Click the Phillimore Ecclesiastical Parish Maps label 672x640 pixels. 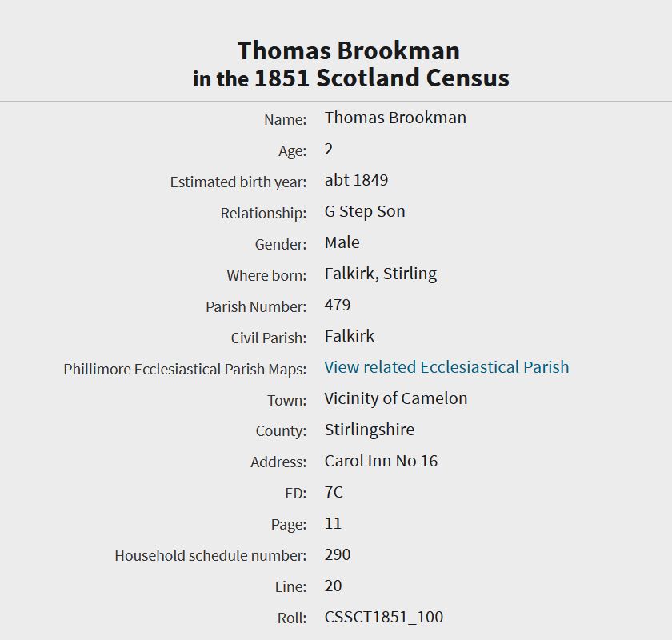pyautogui.click(x=185, y=369)
